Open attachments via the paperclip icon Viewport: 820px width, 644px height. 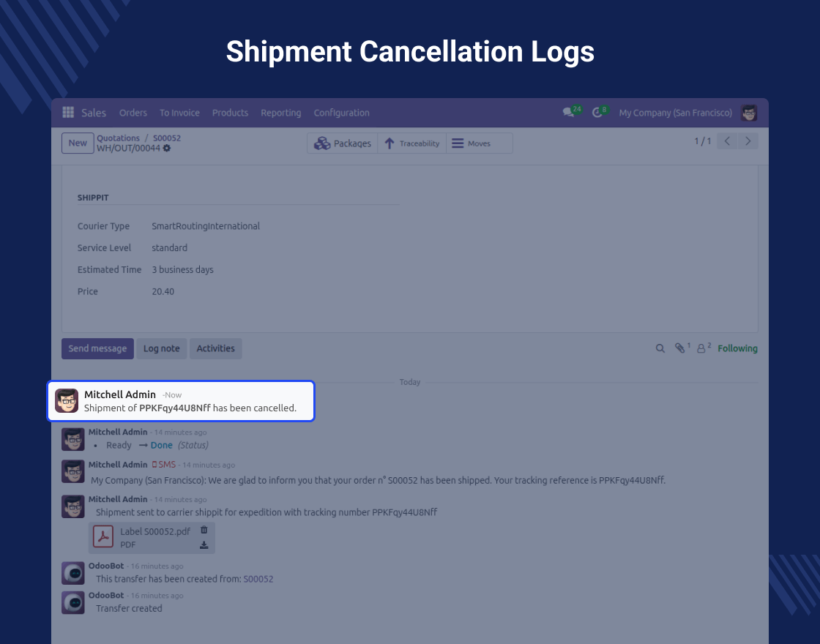point(680,349)
